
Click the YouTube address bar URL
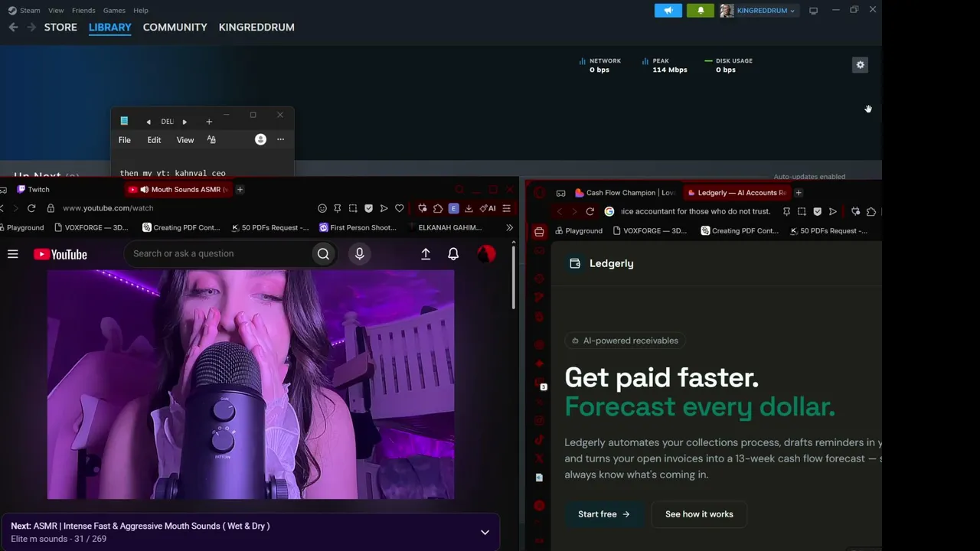(108, 208)
